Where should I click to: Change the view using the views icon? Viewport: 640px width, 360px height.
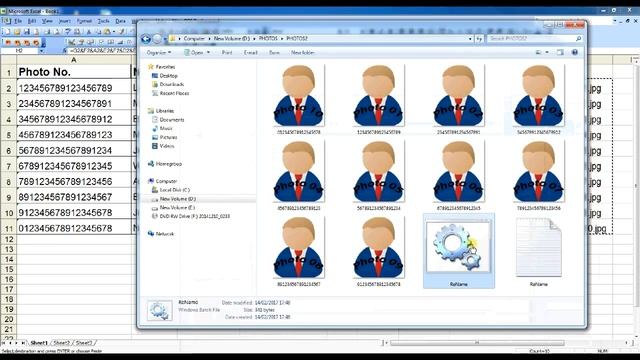pyautogui.click(x=538, y=52)
